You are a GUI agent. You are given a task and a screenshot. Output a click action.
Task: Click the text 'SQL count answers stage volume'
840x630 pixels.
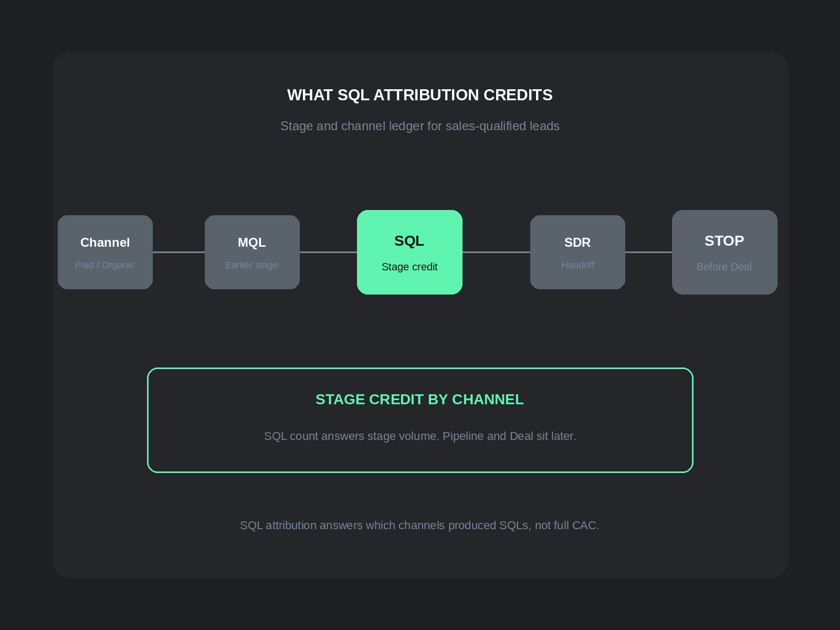(x=351, y=436)
